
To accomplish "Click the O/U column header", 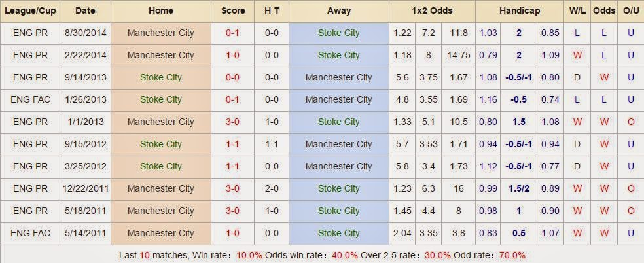I will [631, 10].
